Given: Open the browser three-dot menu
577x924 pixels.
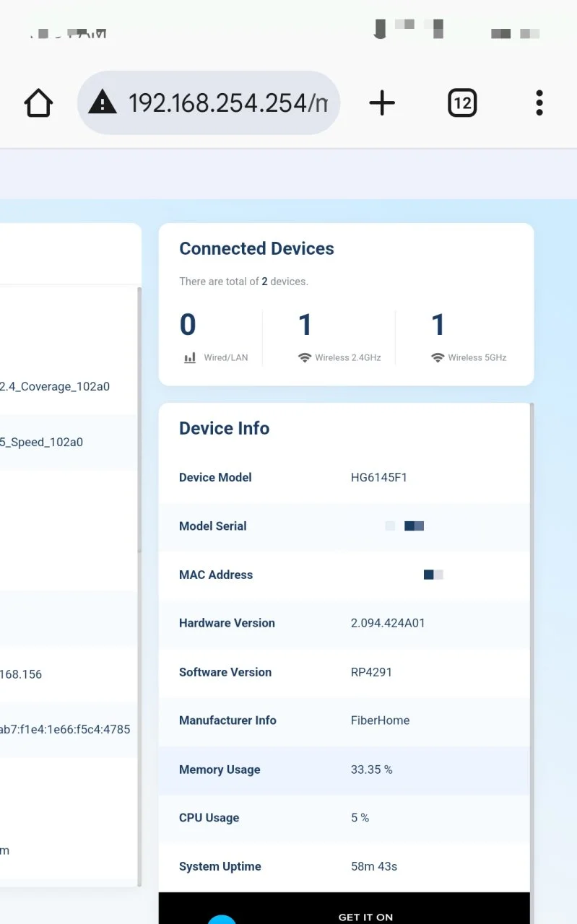Looking at the screenshot, I should click(x=539, y=103).
